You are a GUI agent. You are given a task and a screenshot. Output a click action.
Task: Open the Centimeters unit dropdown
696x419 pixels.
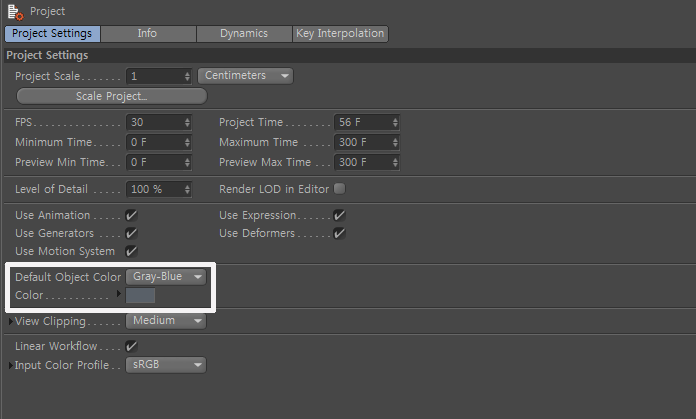(x=245, y=76)
